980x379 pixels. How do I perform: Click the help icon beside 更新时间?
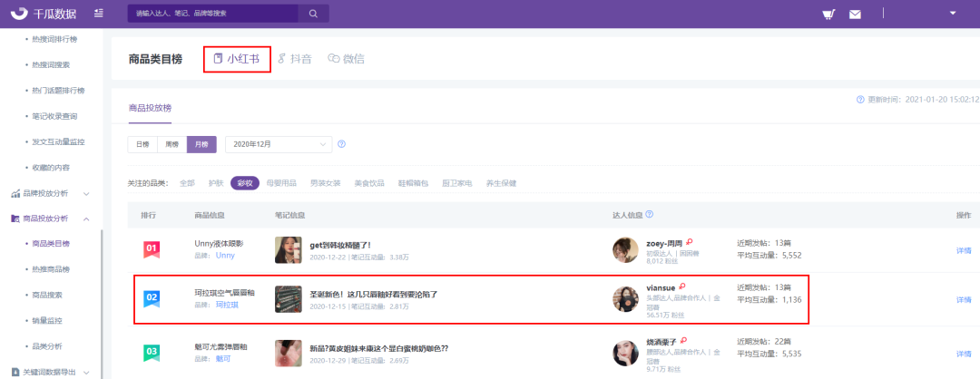click(x=860, y=99)
